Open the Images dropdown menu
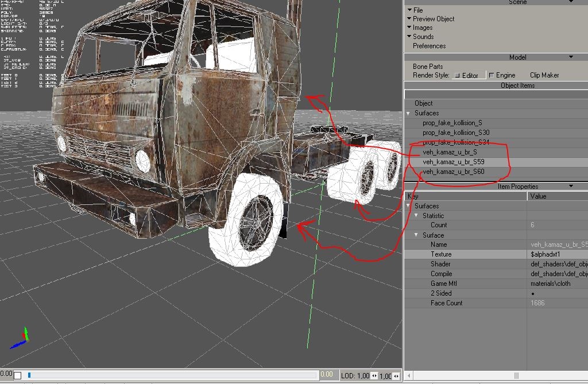 [422, 28]
